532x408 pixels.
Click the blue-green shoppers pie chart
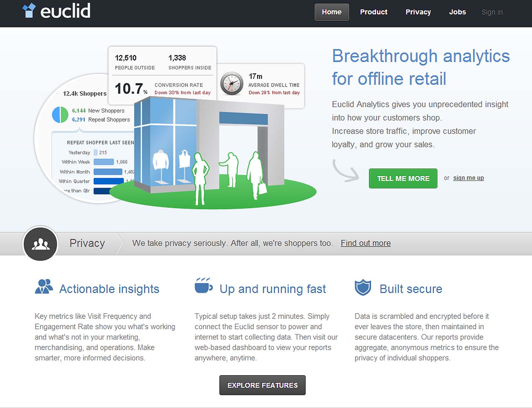click(x=60, y=115)
